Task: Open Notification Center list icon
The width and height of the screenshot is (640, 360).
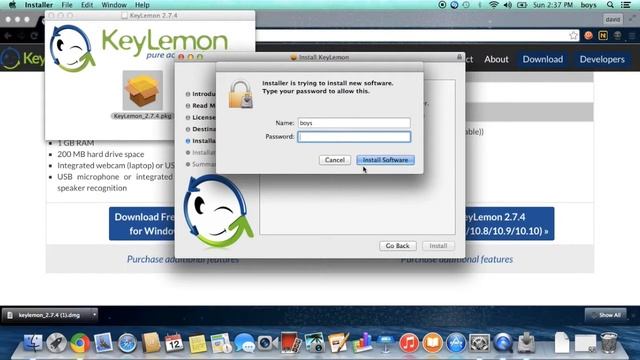Action: tap(626, 5)
